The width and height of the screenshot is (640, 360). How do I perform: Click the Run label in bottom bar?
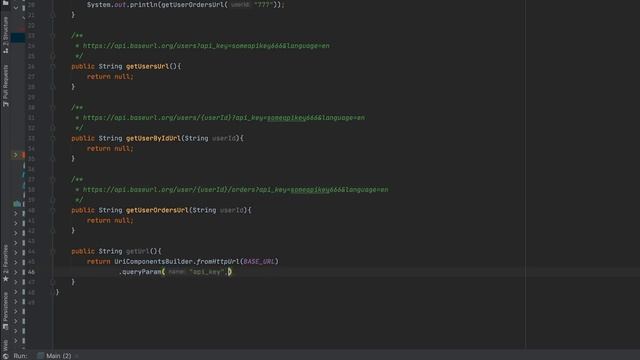(x=20, y=356)
